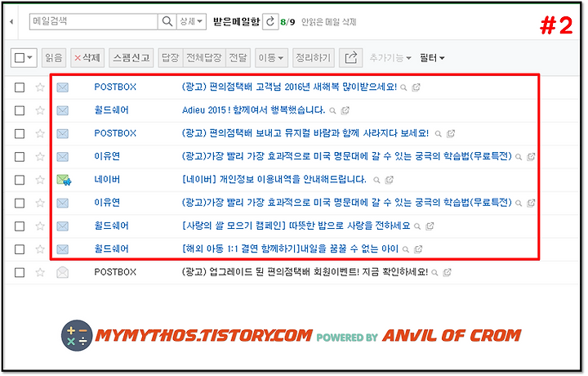Open '[해외 아동 1:1 결연 함께하기]' subject
The image size is (588, 376).
click(290, 248)
